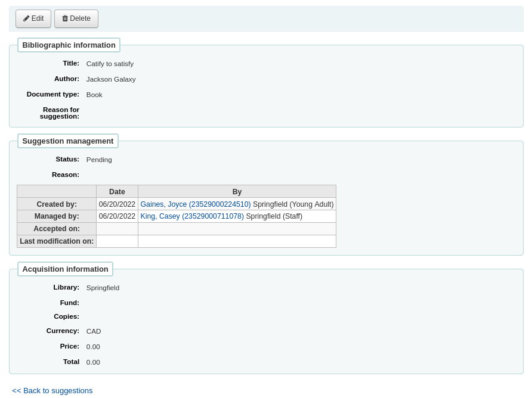Click the pencil icon on the Edit button
The width and height of the screenshot is (532, 398).
pyautogui.click(x=26, y=18)
